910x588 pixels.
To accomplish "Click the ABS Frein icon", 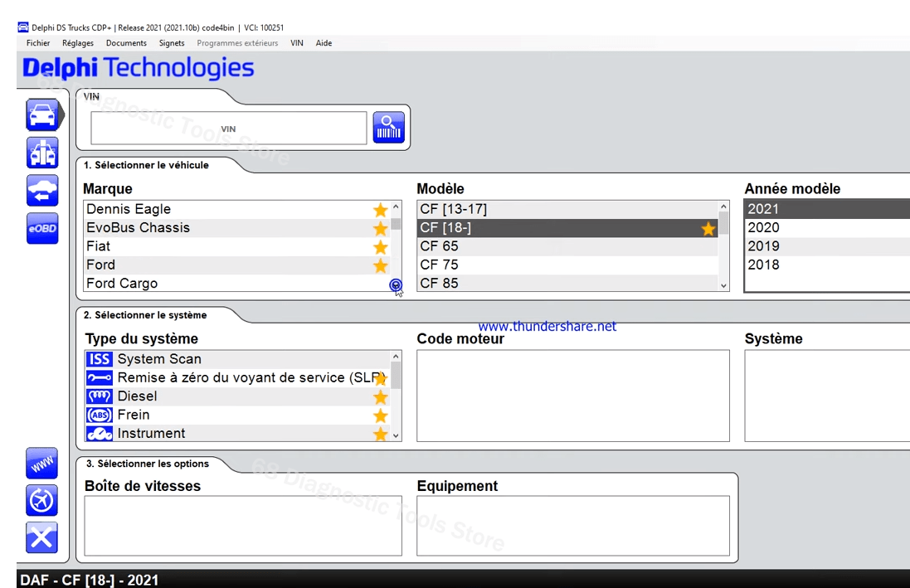I will 100,415.
